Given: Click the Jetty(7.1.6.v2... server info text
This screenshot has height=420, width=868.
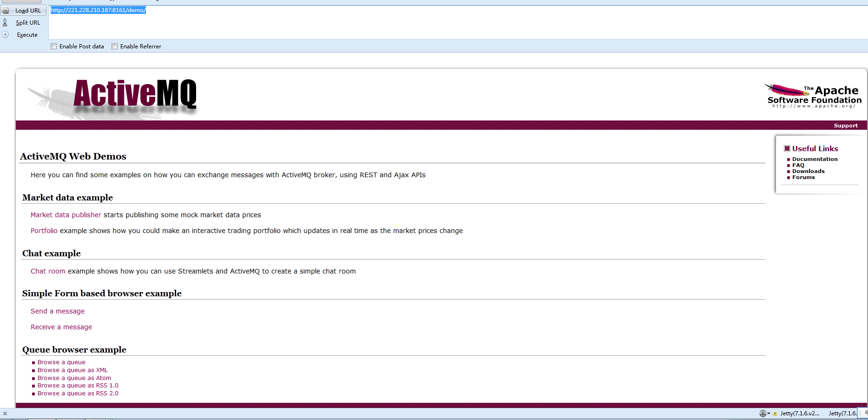Looking at the screenshot, I should click(800, 413).
